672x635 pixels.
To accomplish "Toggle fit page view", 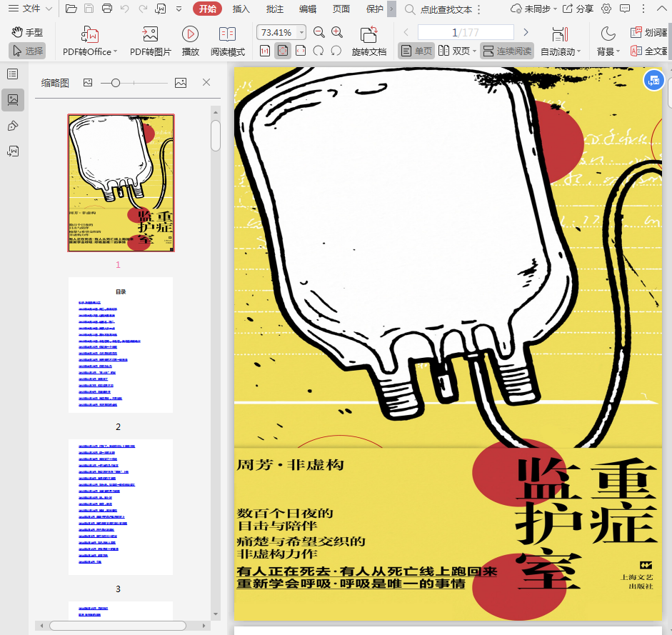I will (283, 51).
